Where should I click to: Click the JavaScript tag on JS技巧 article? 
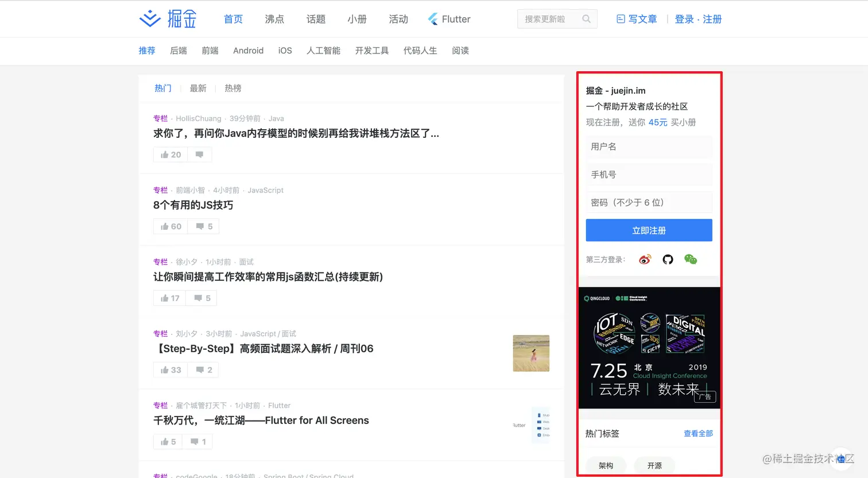click(x=265, y=190)
